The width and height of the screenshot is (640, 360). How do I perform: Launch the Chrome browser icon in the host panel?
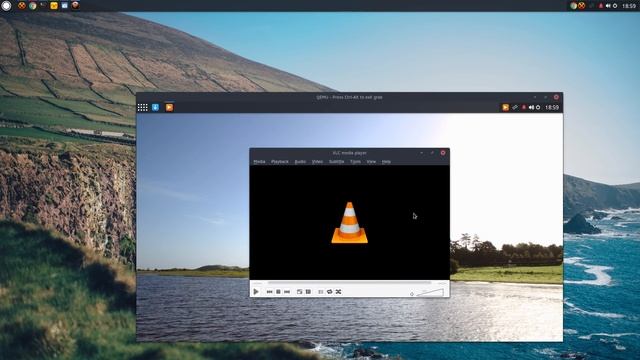tap(32, 6)
